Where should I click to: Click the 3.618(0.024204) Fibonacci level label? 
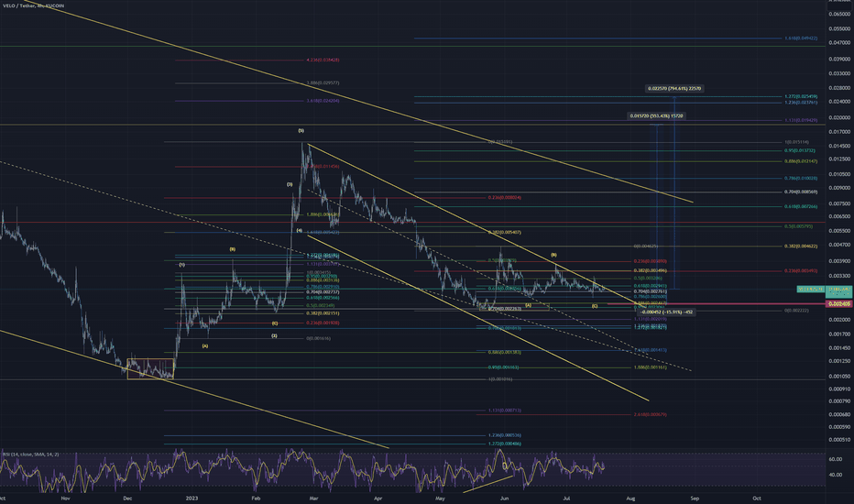[323, 101]
